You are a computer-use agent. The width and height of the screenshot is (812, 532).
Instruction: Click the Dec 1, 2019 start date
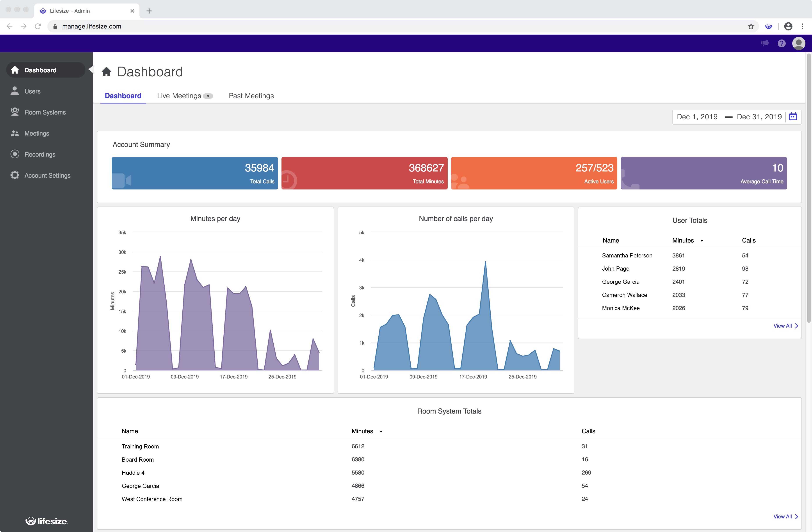pyautogui.click(x=697, y=117)
